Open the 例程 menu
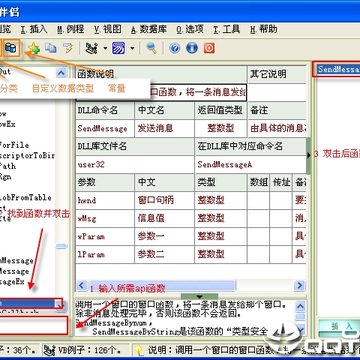This screenshot has height=360, width=360. pyautogui.click(x=70, y=30)
